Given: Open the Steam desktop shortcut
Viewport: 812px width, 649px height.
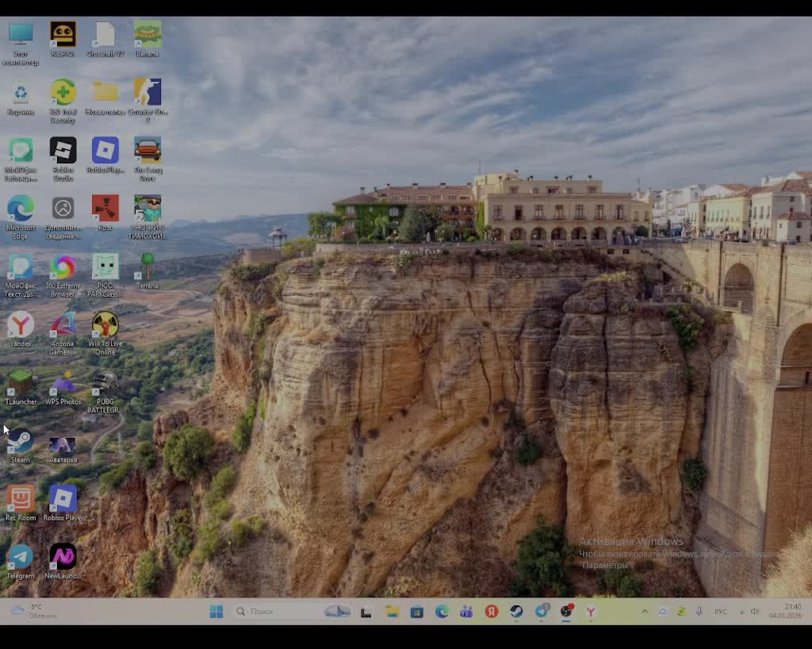Looking at the screenshot, I should tap(21, 445).
